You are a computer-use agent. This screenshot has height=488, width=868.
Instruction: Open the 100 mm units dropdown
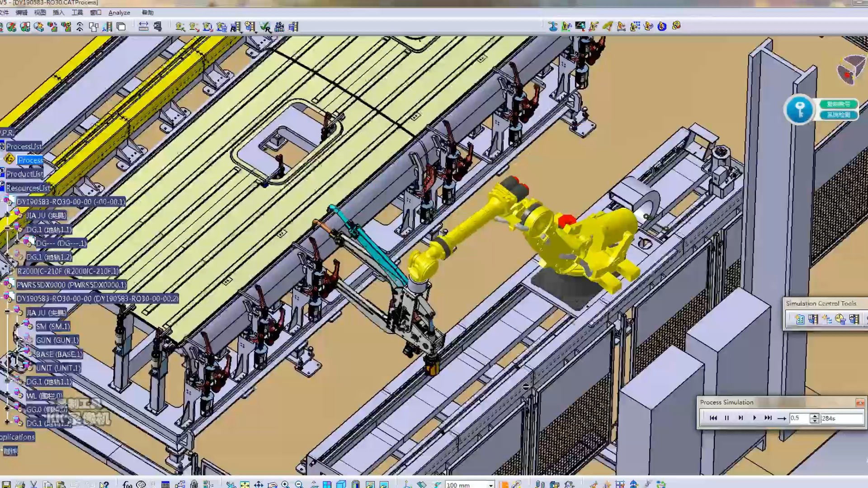click(491, 485)
